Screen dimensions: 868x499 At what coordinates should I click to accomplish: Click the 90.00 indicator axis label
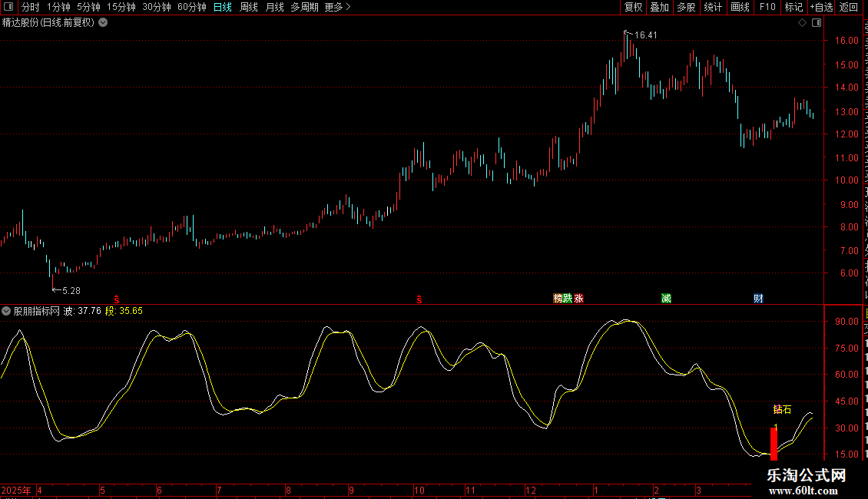click(846, 322)
